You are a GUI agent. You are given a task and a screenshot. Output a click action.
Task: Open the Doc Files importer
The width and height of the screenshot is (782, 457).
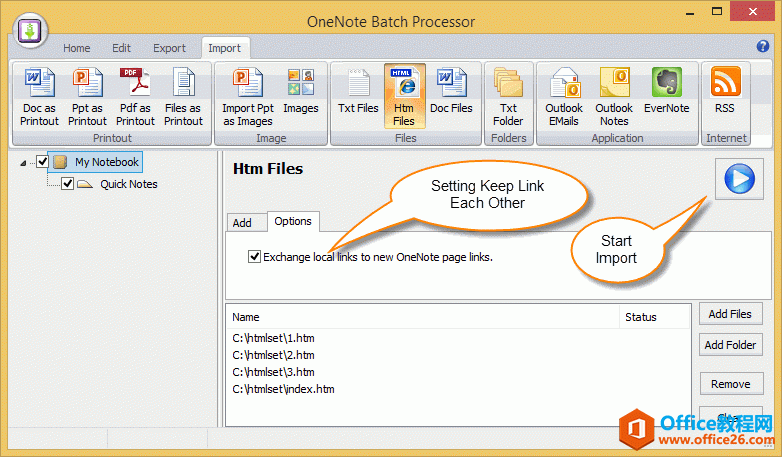pos(451,92)
